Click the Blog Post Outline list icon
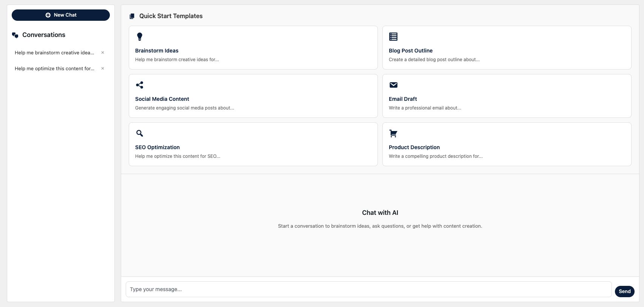Screen dimensions: 644x307 pyautogui.click(x=393, y=37)
